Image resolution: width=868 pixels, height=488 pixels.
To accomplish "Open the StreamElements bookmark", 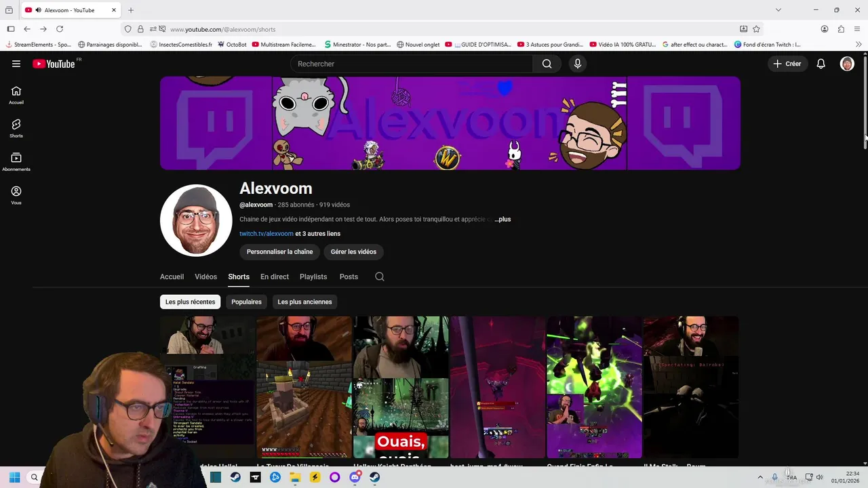I will coord(38,45).
